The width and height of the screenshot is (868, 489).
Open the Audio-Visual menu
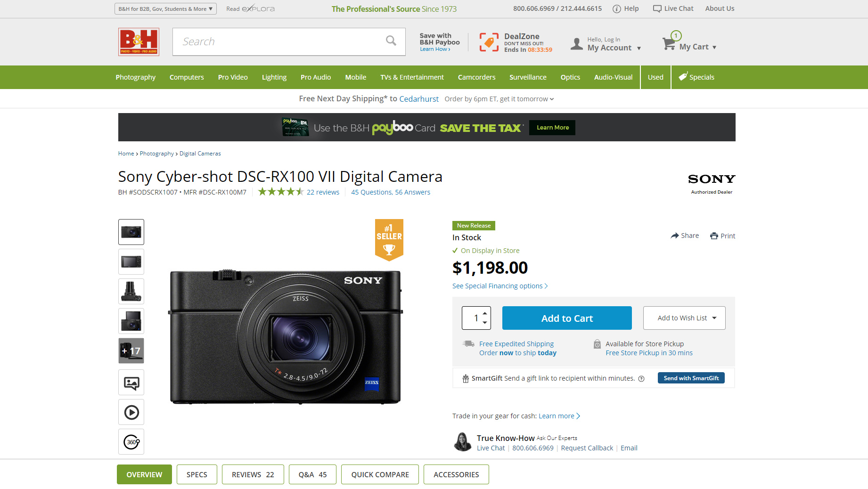[x=614, y=77]
